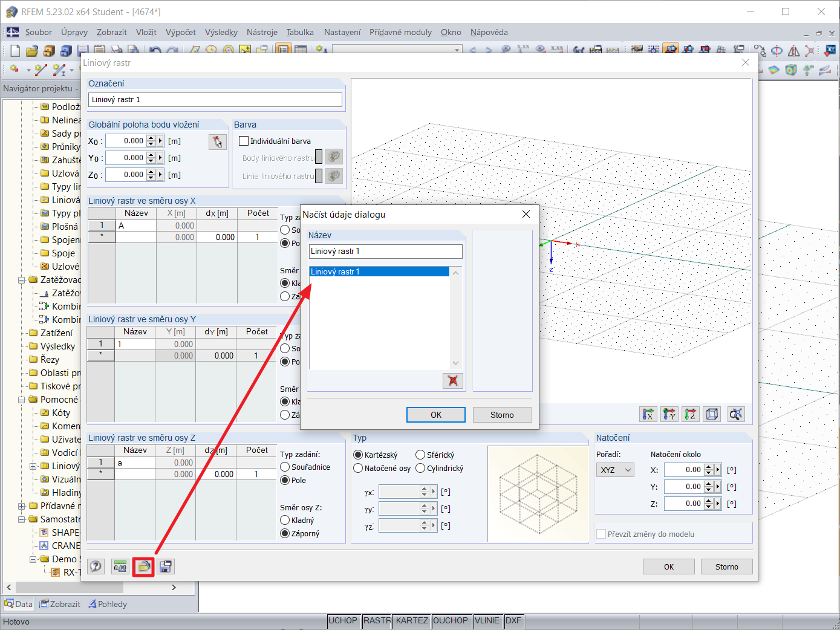Click OK in the Liniový rastr dialog
The height and width of the screenshot is (630, 840).
(669, 567)
